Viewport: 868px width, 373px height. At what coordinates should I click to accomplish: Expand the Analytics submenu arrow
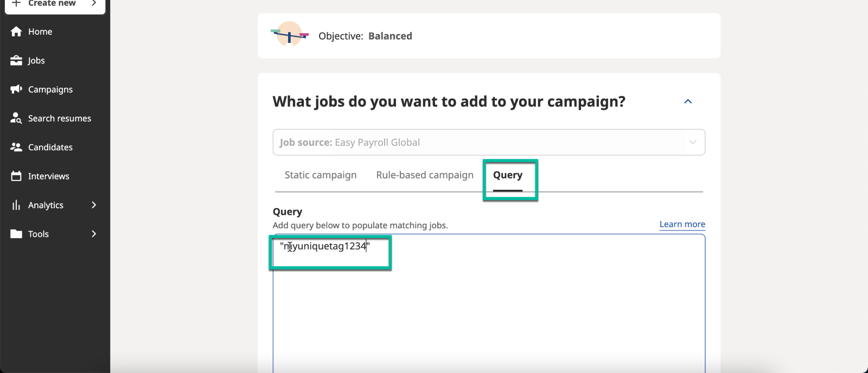[x=94, y=205]
